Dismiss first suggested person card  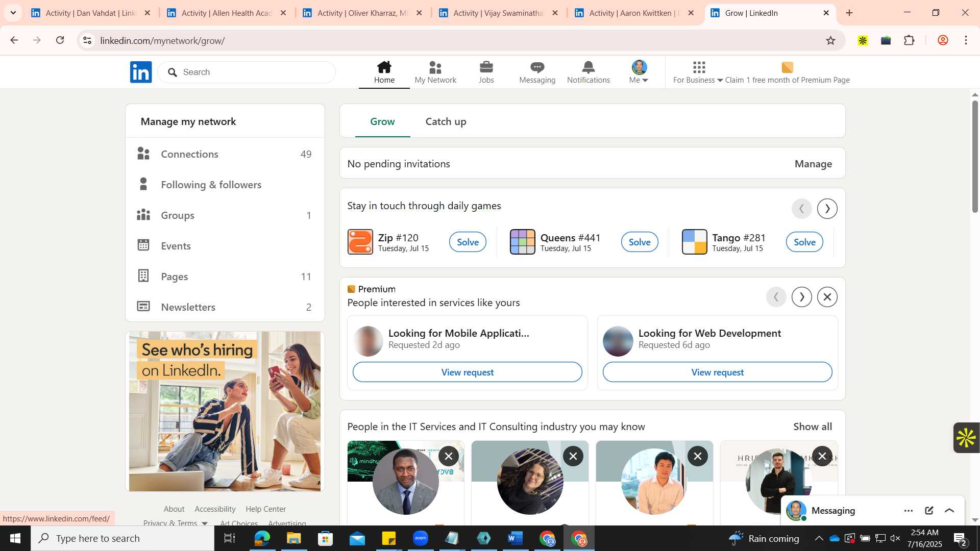(448, 456)
